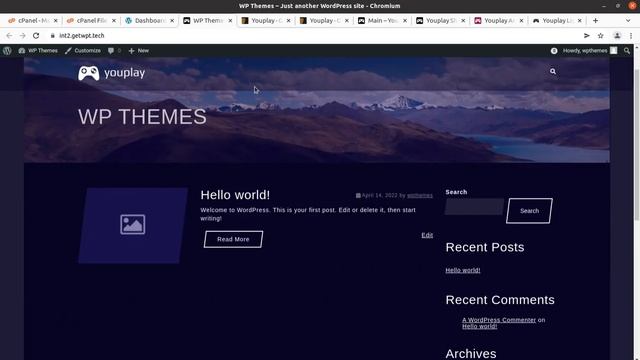Open the Chromium profile icon
This screenshot has height=360, width=640.
coord(617,36)
